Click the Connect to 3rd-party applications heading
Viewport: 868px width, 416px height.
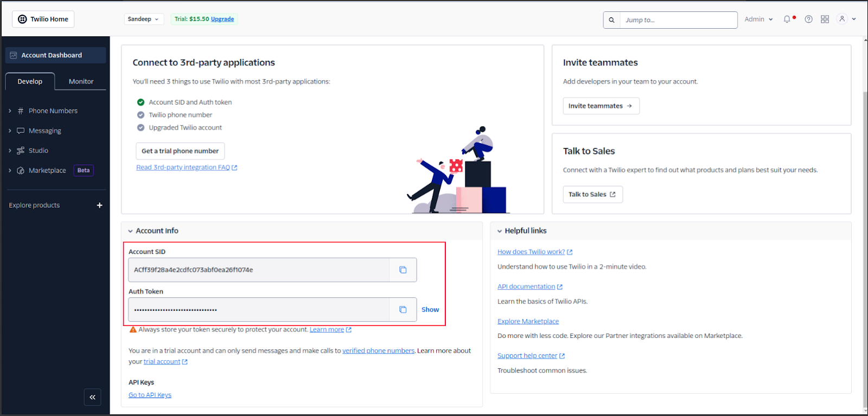(x=203, y=62)
